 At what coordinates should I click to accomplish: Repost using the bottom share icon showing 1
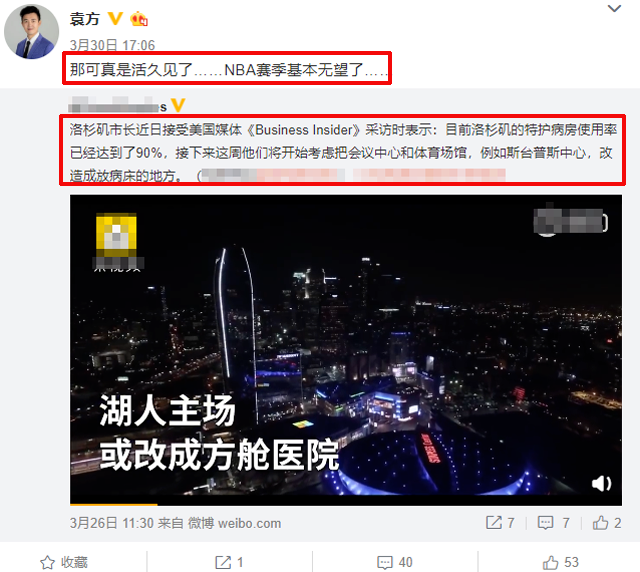tap(229, 562)
